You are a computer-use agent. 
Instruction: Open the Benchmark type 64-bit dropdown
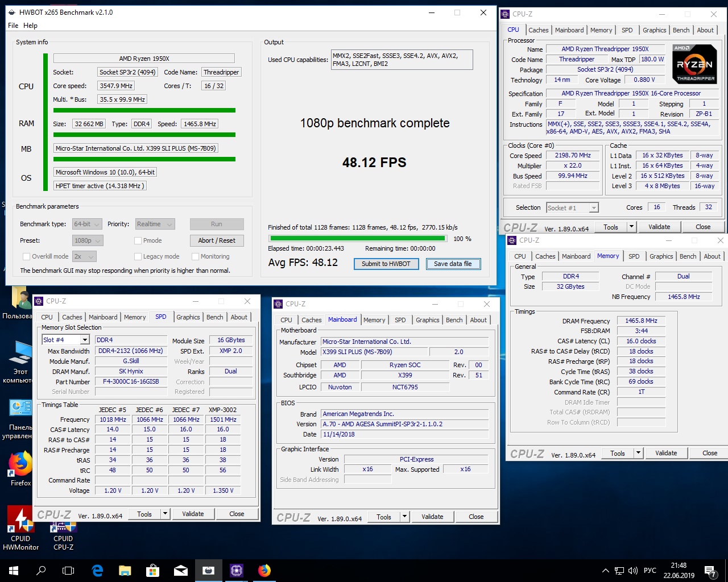point(87,224)
